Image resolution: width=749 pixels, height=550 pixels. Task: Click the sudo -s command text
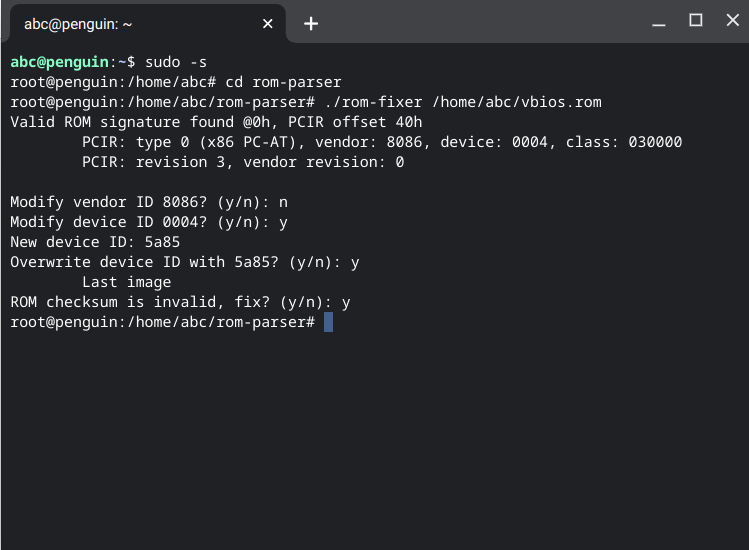176,62
